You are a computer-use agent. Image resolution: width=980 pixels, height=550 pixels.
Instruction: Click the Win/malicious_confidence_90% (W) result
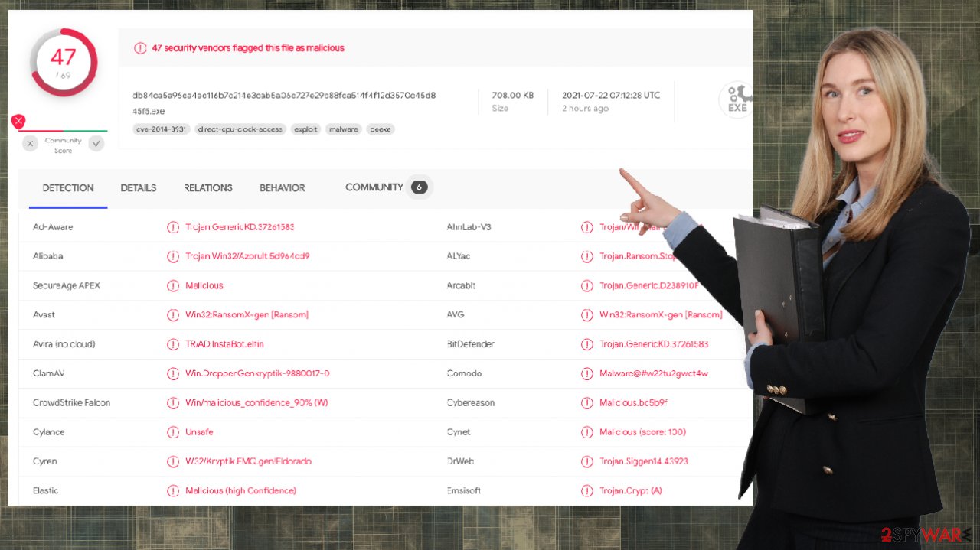pyautogui.click(x=256, y=402)
